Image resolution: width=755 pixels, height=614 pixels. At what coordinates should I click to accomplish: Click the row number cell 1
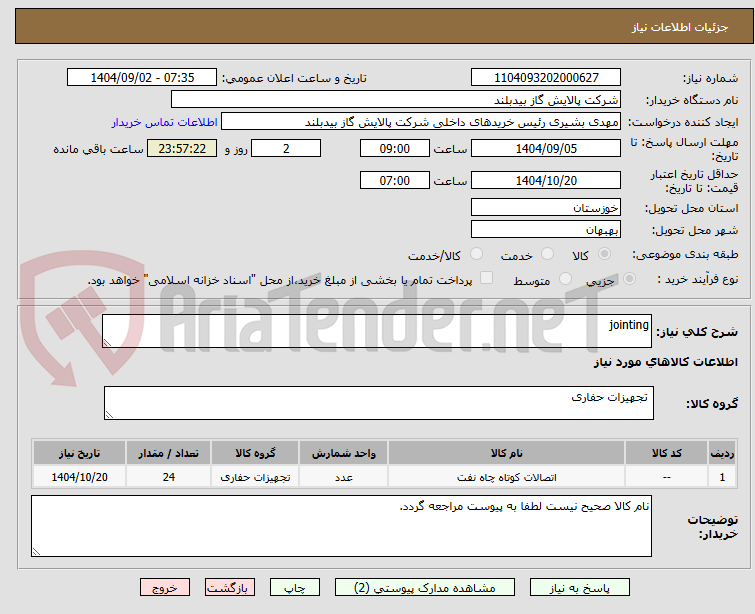[722, 477]
